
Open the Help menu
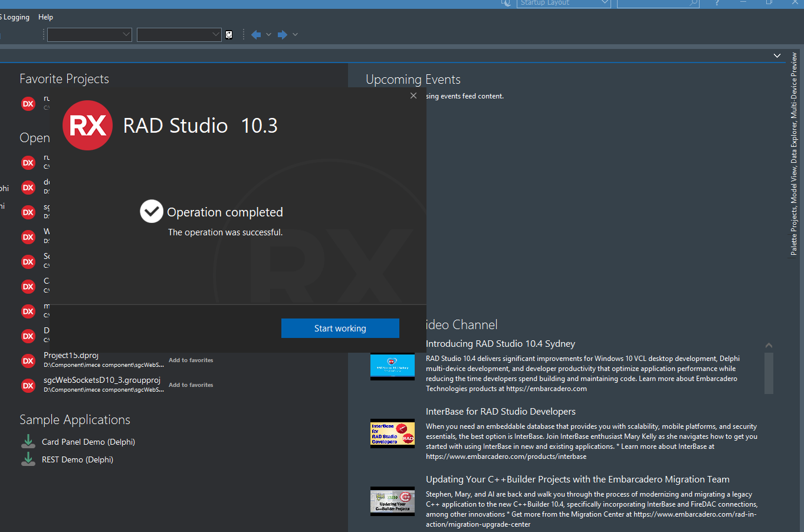coord(45,17)
